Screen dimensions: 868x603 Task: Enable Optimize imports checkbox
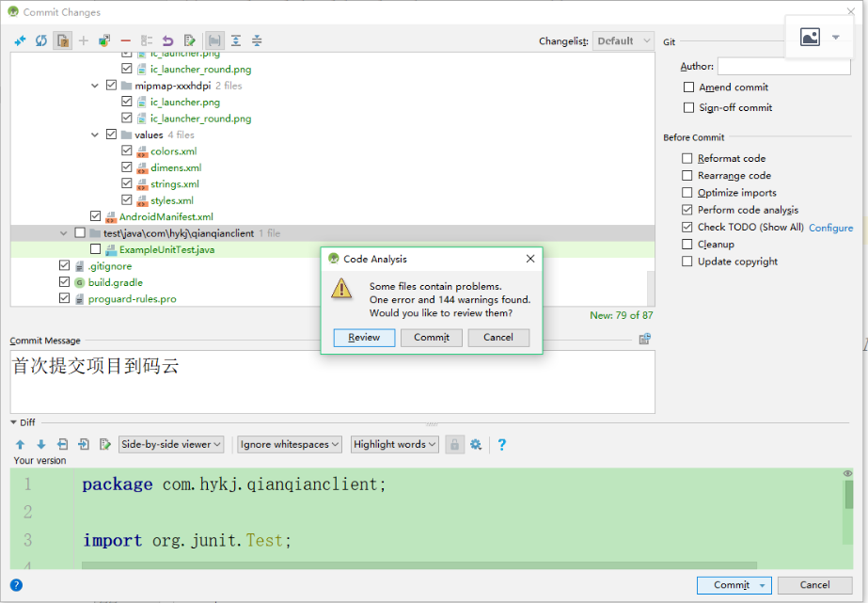pyautogui.click(x=687, y=193)
